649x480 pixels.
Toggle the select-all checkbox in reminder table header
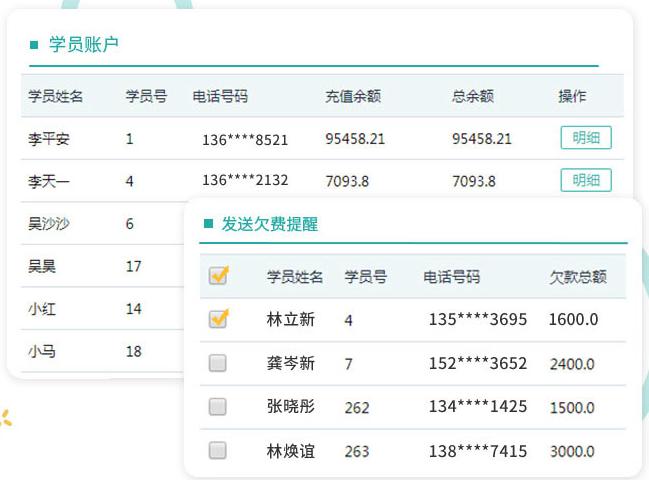pos(218,276)
